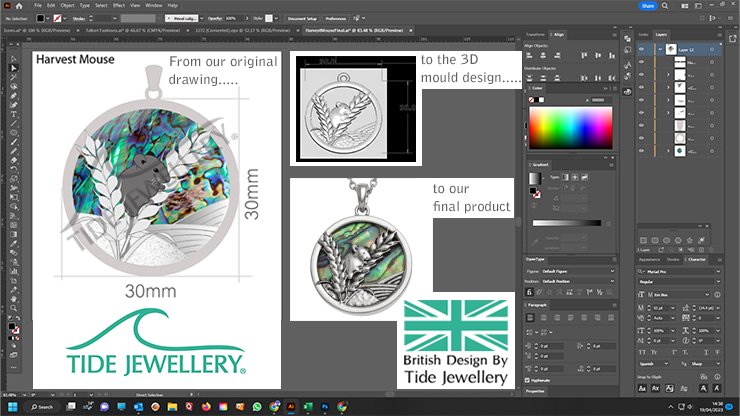Click the Preferences button
The width and height of the screenshot is (740, 416).
[336, 18]
